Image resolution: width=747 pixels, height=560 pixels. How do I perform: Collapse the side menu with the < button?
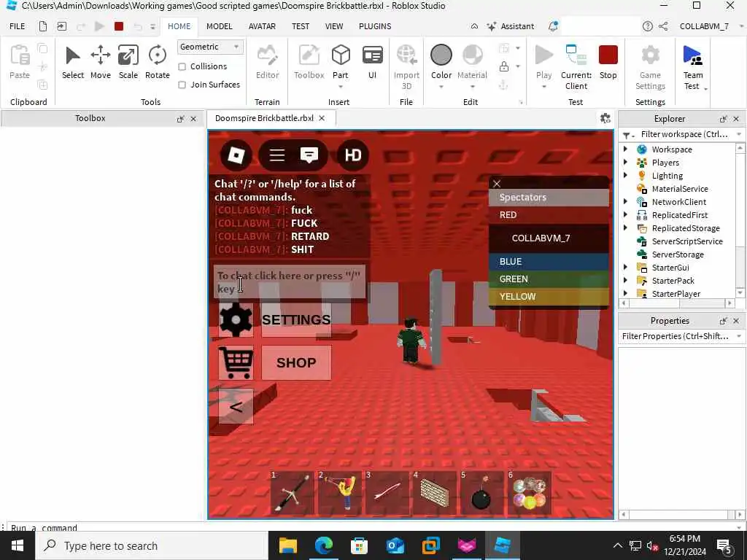pyautogui.click(x=236, y=406)
